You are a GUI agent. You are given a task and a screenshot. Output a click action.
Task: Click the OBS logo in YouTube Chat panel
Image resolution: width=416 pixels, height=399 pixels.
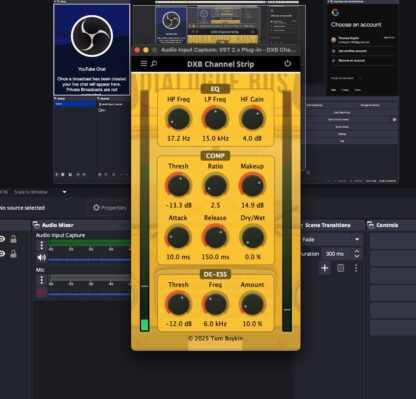pyautogui.click(x=92, y=36)
